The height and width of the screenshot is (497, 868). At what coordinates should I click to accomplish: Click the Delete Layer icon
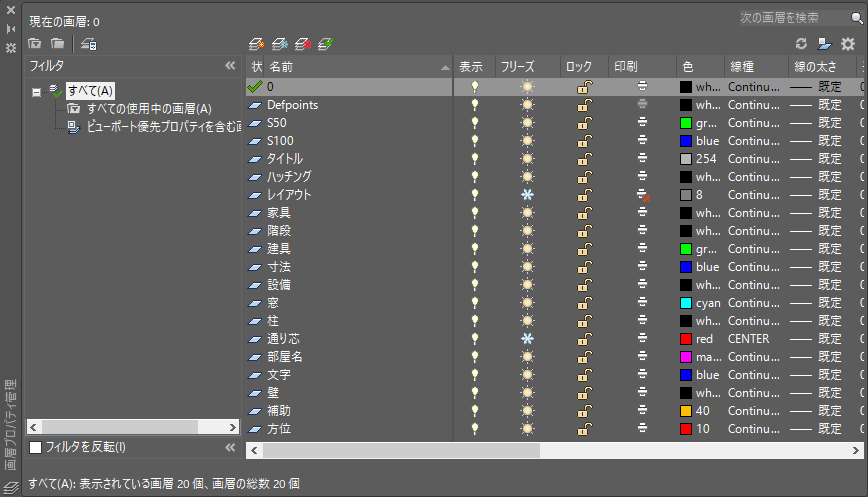303,44
